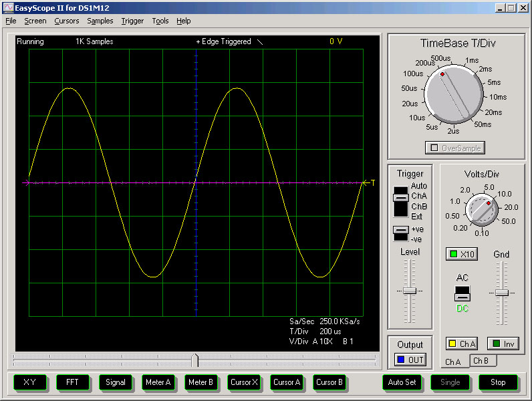The height and width of the screenshot is (401, 532).
Task: Click the horizontal position slider thumb
Action: [x=194, y=360]
